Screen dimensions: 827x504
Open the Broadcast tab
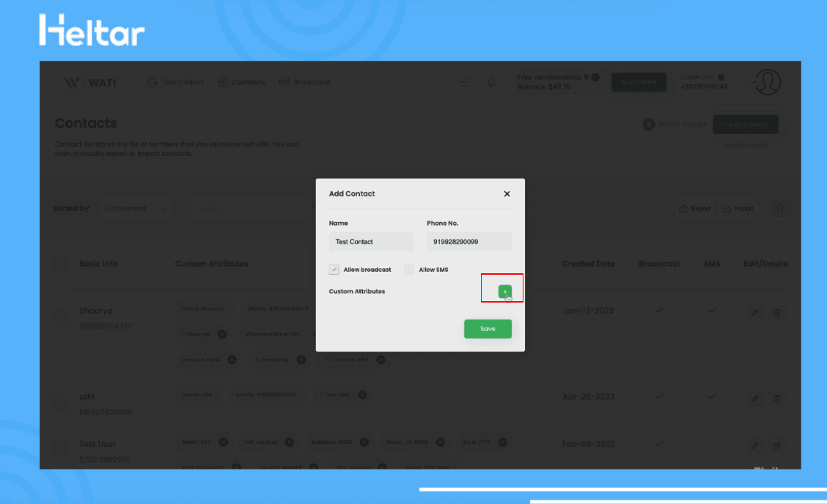[305, 82]
